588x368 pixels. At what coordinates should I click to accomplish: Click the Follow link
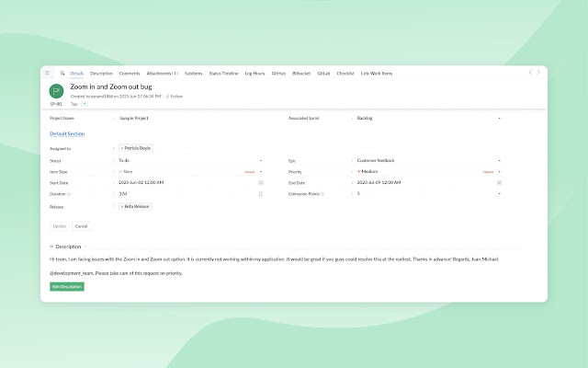click(x=176, y=97)
